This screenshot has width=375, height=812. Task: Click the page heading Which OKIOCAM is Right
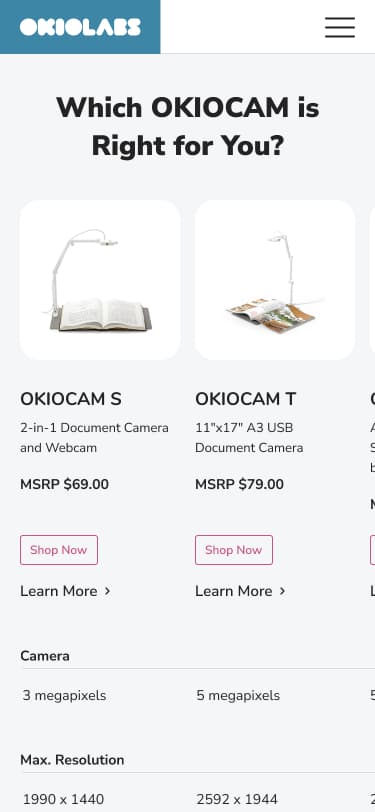(188, 127)
